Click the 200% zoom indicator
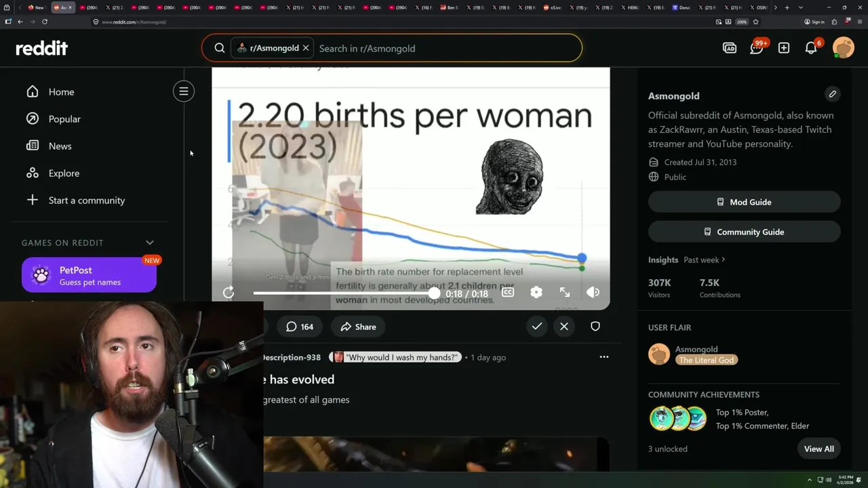Viewport: 868px width, 488px height. click(742, 22)
